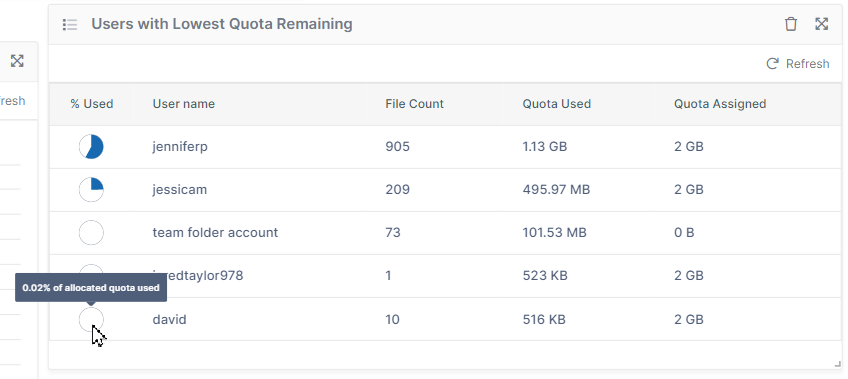The height and width of the screenshot is (379, 848).
Task: Click the list icon beside widget title
Action: [70, 24]
